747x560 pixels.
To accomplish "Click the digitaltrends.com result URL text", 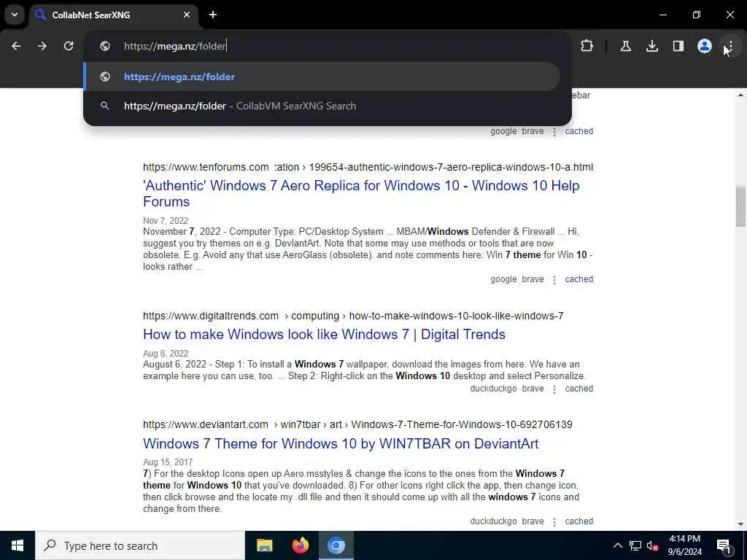I will point(353,316).
